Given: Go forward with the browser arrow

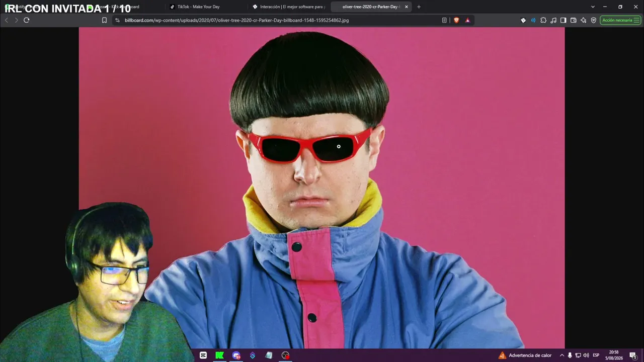Looking at the screenshot, I should (16, 20).
